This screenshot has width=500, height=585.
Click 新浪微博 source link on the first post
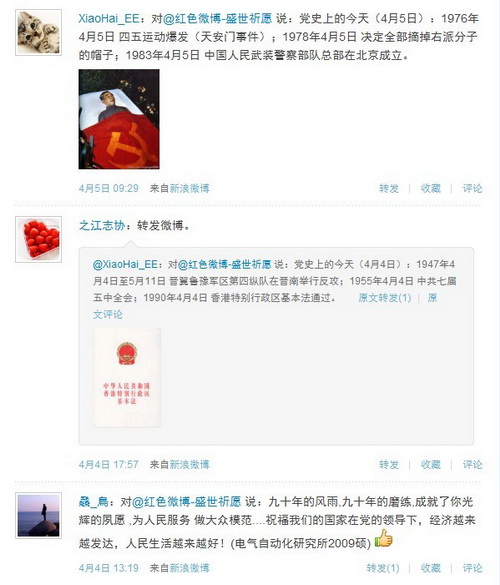(190, 188)
